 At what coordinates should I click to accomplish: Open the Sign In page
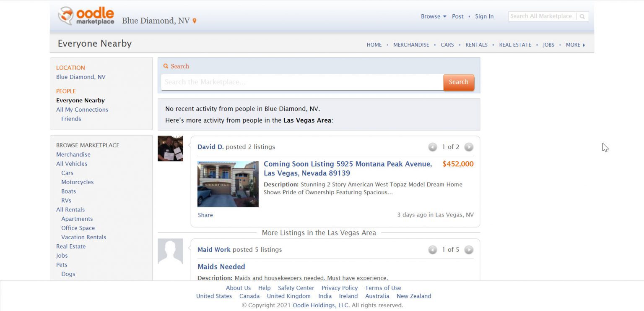tap(484, 16)
